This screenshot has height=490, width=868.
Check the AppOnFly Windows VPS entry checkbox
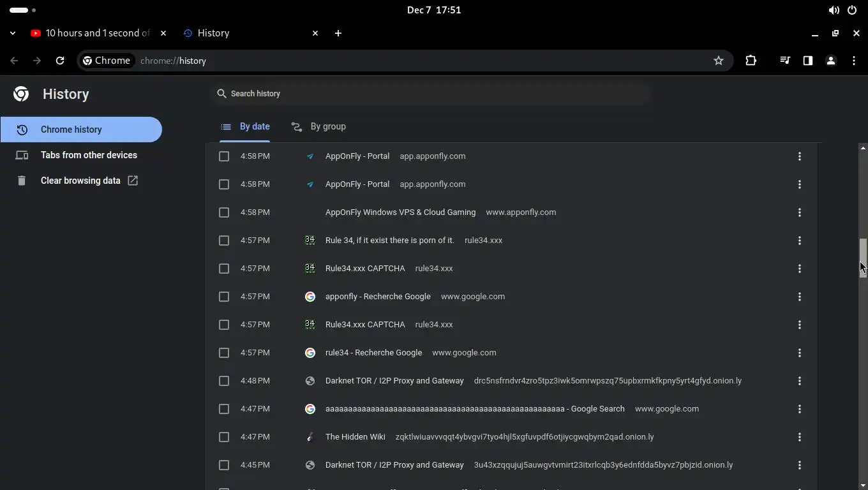(x=224, y=212)
